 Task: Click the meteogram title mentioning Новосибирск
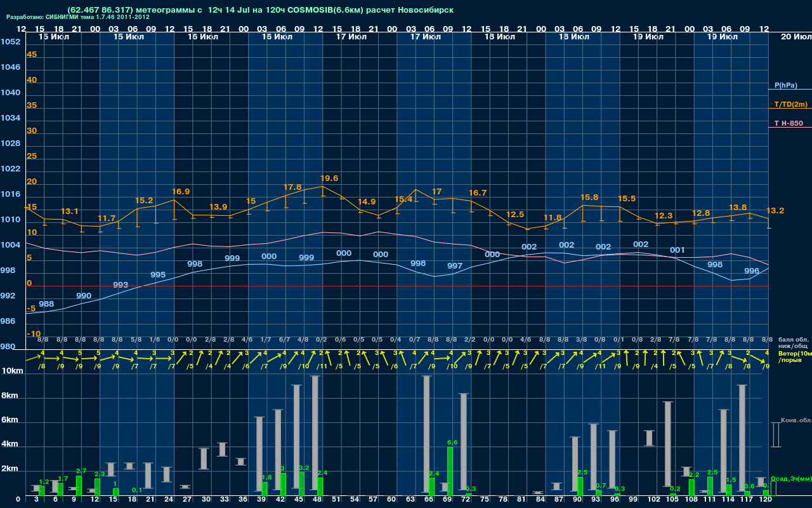(260, 10)
